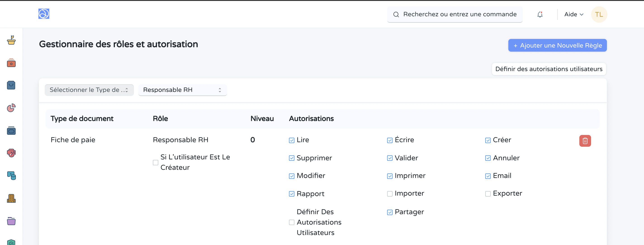Screen dimensions: 644x245
Task: Enable the Importer permission checkbox
Action: 390,194
